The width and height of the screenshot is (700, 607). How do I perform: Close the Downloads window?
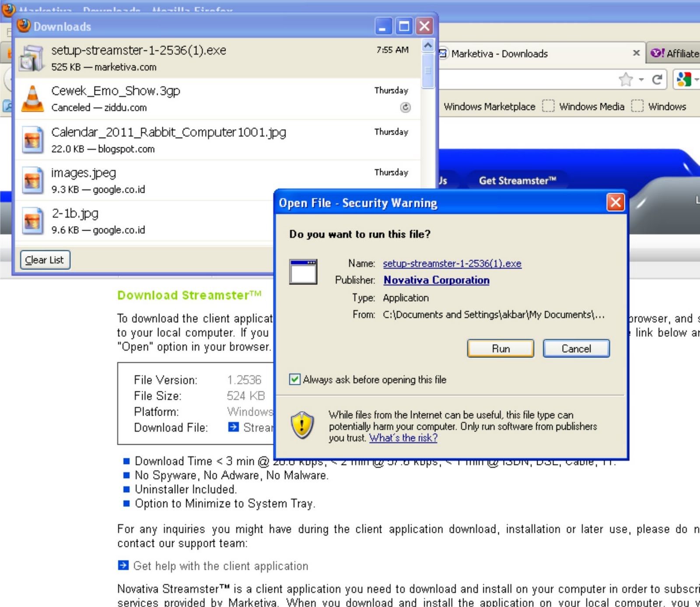coord(424,26)
